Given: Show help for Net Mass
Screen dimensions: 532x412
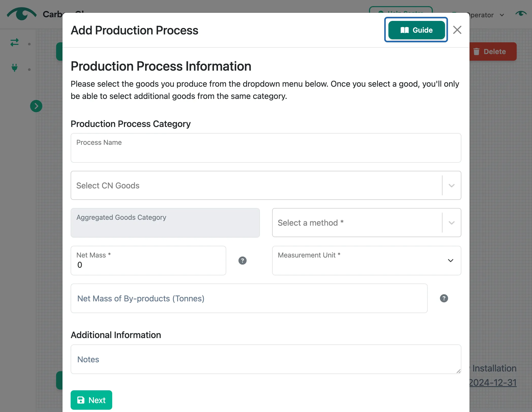Looking at the screenshot, I should [242, 261].
